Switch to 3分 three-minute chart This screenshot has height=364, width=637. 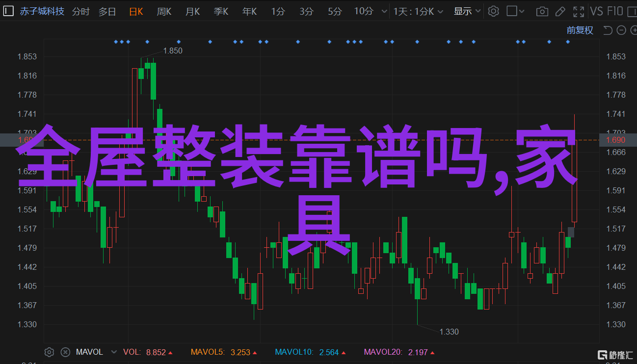tap(306, 11)
